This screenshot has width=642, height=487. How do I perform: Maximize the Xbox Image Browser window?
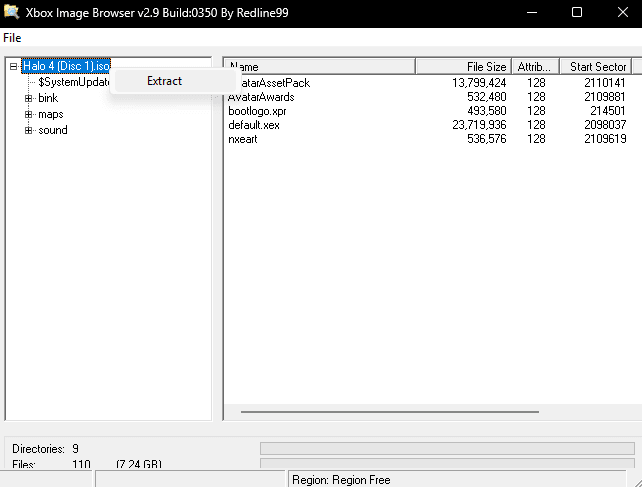[577, 13]
